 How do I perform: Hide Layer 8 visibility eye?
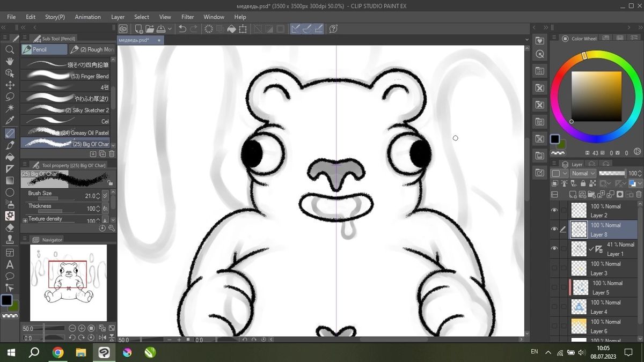tap(554, 230)
